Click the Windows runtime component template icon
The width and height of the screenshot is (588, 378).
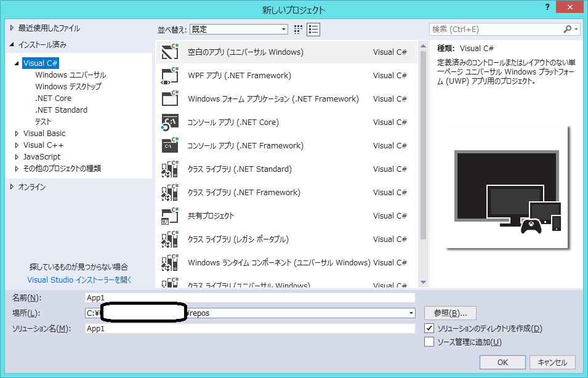click(170, 262)
